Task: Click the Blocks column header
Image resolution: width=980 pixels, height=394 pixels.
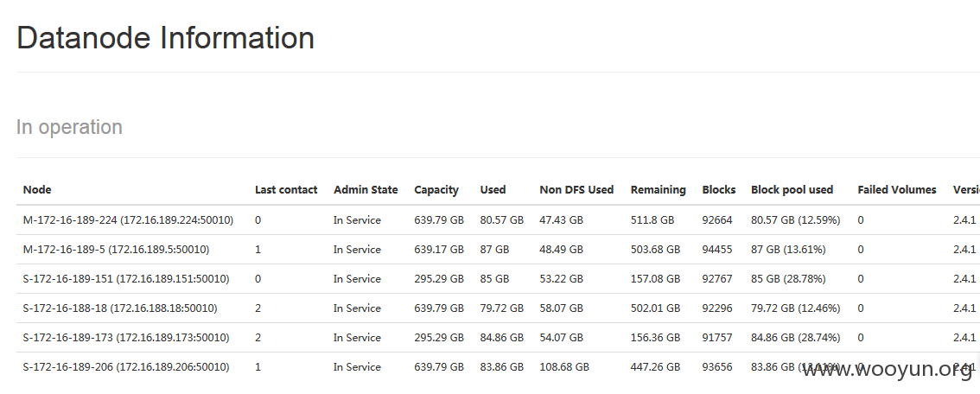Action: coord(719,190)
